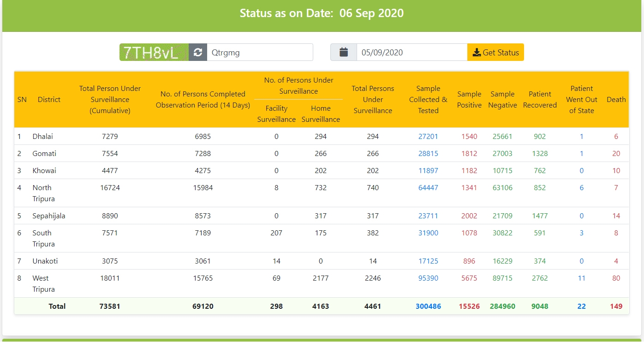Image resolution: width=644 pixels, height=342 pixels.
Task: Open Gomati sample collected 28815 link
Action: pyautogui.click(x=428, y=154)
